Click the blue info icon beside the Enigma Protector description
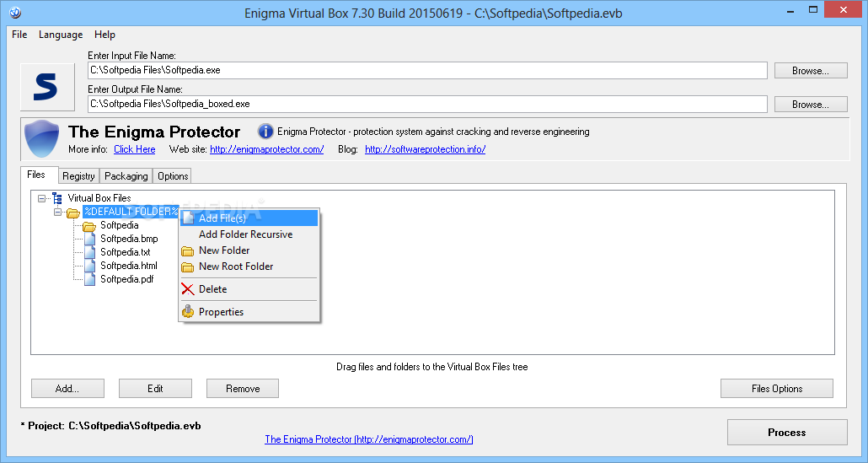 click(x=265, y=132)
